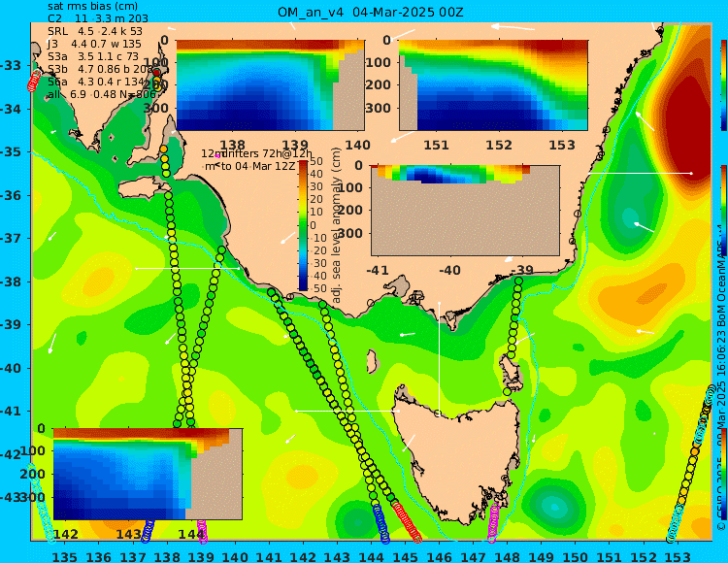Click the title "OM_an_v4 04-Mar-2025 00Z"
This screenshot has height=563, width=728.
tap(371, 13)
